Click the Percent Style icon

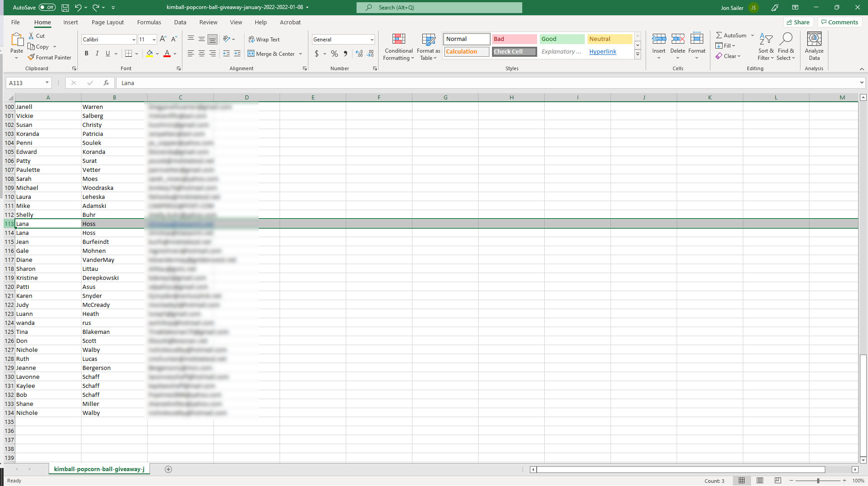coord(334,54)
